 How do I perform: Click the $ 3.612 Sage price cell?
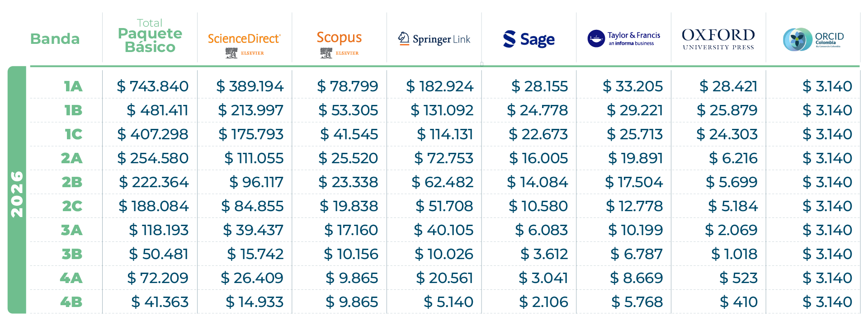coord(544,254)
